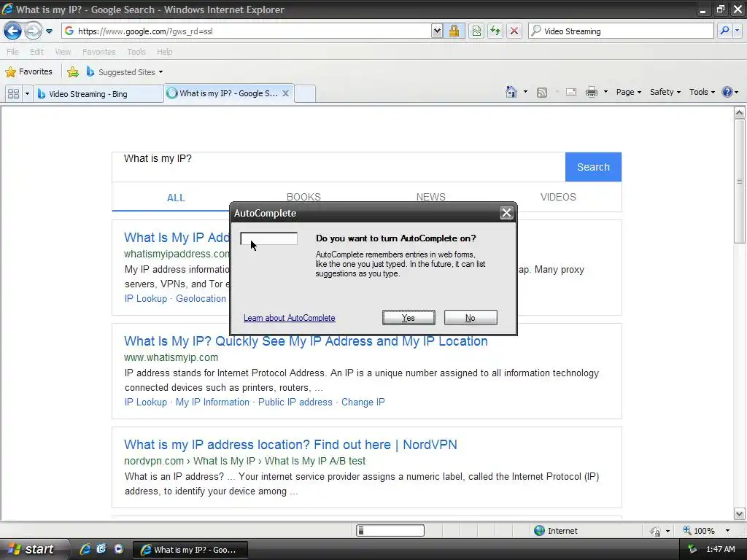
Task: Click the Internet security zone indicator
Action: pyautogui.click(x=556, y=531)
